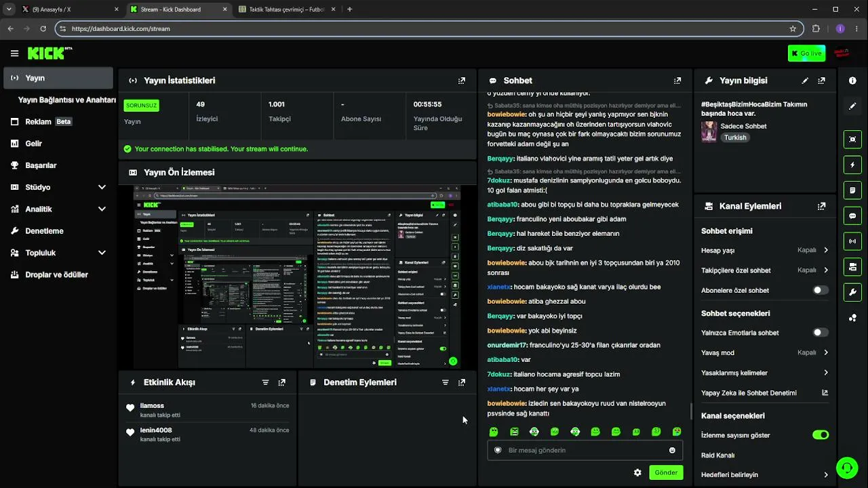The image size is (868, 488).
Task: Click the shield badge icon in the message box
Action: (498, 450)
